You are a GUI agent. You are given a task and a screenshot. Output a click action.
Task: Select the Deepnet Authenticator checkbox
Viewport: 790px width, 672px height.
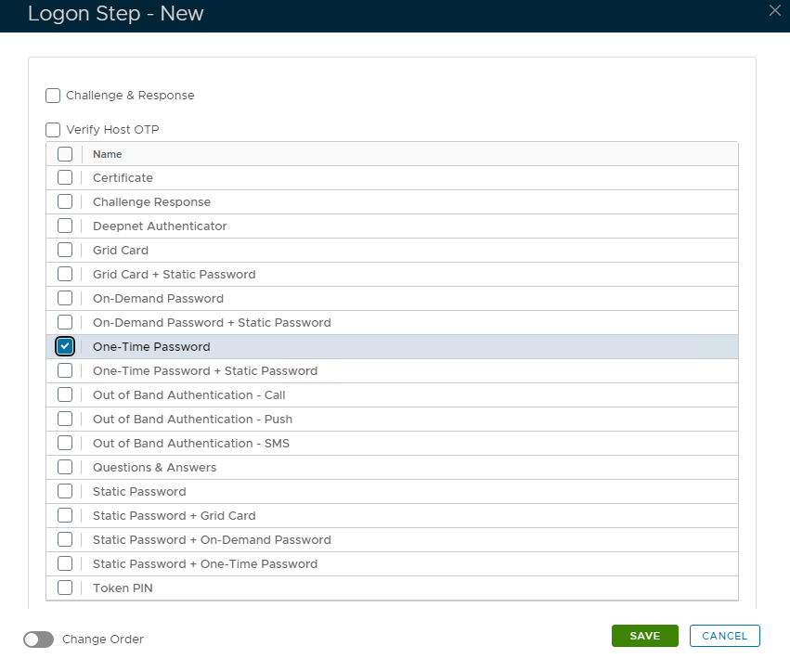click(65, 226)
